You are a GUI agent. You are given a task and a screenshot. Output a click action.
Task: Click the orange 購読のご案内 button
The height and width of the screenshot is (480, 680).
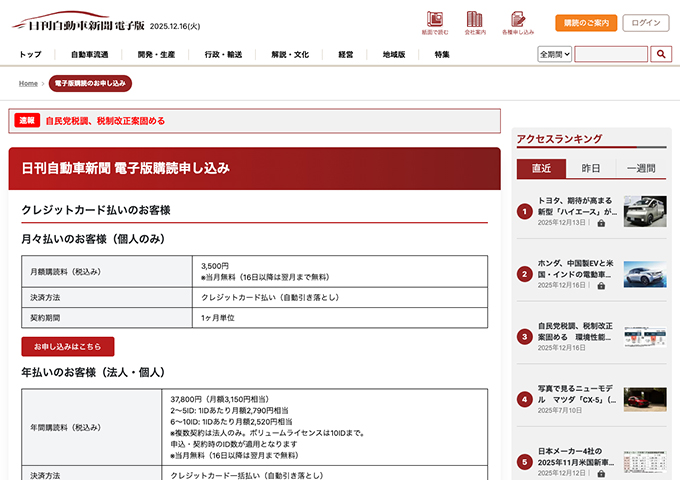pyautogui.click(x=586, y=23)
